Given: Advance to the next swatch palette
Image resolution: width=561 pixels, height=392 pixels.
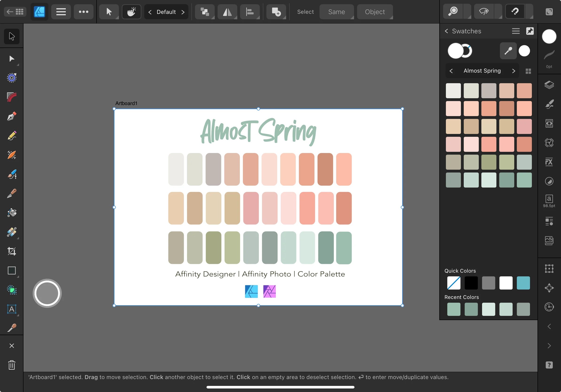Looking at the screenshot, I should tap(513, 71).
